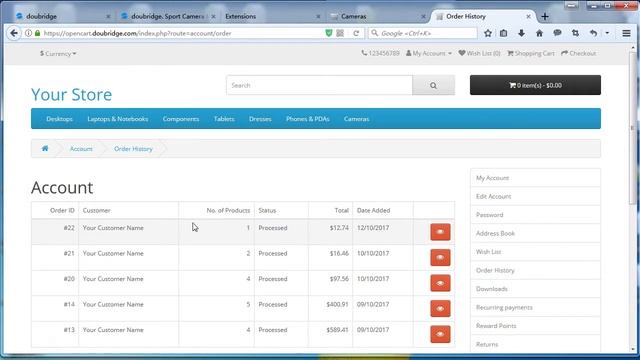Open the Tablets category

[x=224, y=119]
